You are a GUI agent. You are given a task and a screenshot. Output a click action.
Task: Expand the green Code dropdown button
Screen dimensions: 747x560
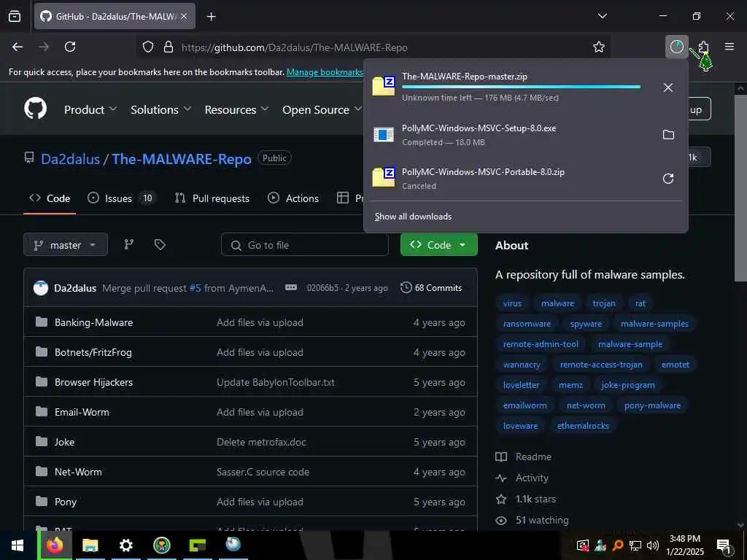pos(438,245)
